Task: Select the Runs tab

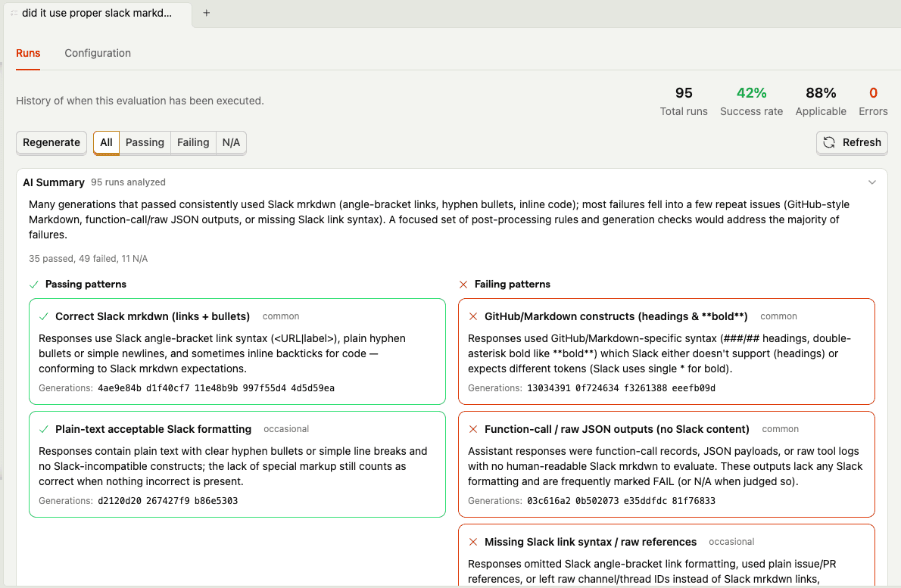Action: point(28,53)
